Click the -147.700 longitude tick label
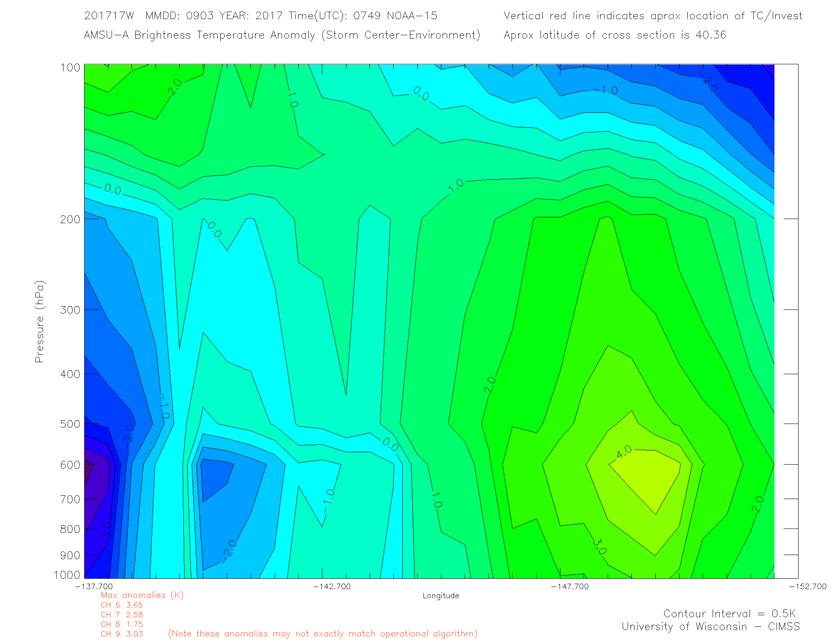This screenshot has width=840, height=643. 570,587
